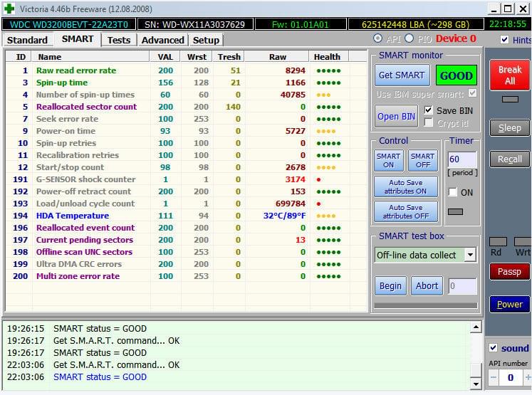Toggle the sound checkbox

point(494,348)
